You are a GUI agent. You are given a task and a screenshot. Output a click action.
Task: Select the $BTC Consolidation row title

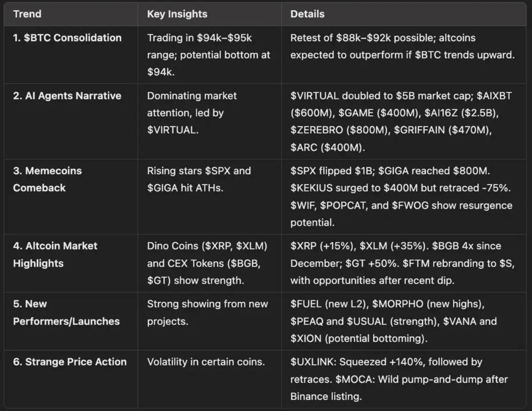pyautogui.click(x=67, y=38)
